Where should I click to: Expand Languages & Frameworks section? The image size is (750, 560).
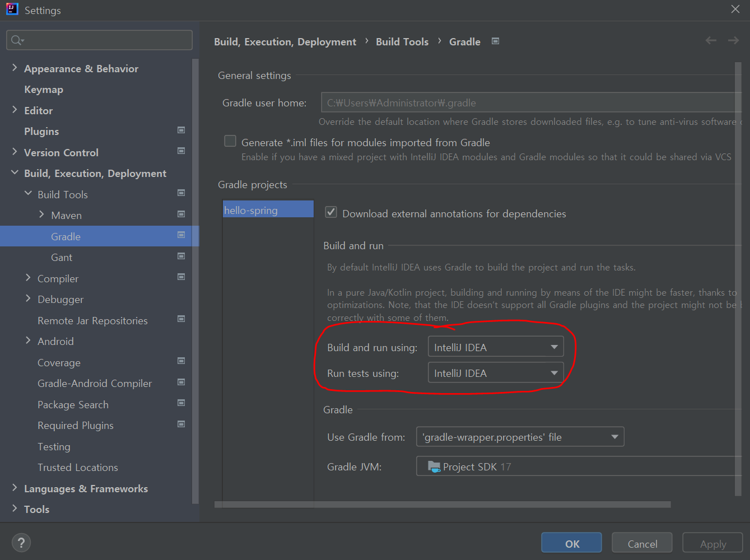[x=15, y=487]
